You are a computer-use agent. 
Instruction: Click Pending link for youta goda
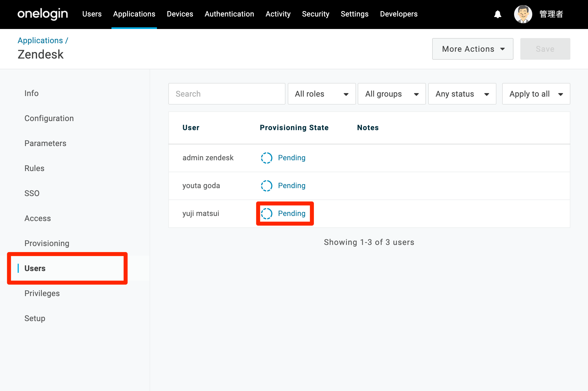click(292, 186)
